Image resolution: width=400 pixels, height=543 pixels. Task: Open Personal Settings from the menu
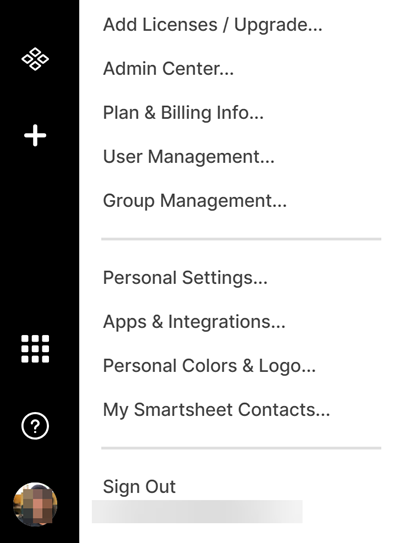[185, 278]
